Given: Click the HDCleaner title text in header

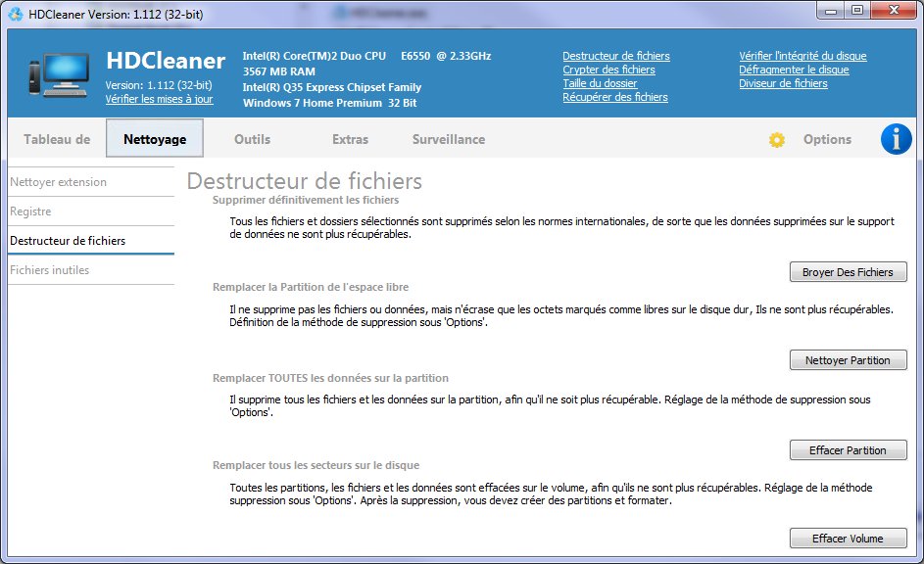Looking at the screenshot, I should click(x=166, y=61).
